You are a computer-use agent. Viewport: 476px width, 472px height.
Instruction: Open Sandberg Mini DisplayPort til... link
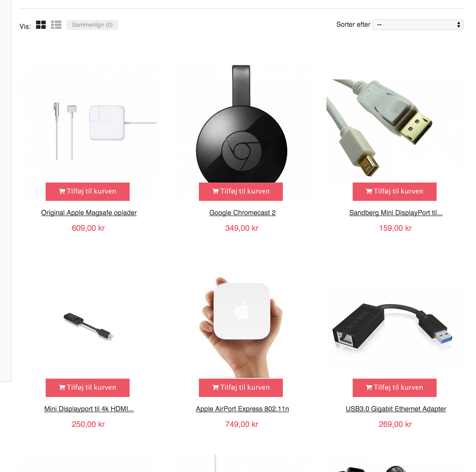click(x=396, y=213)
